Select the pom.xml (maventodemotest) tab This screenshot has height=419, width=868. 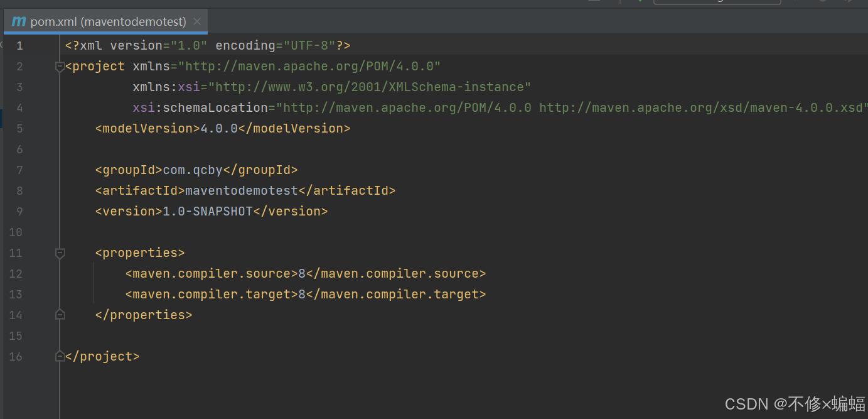100,21
